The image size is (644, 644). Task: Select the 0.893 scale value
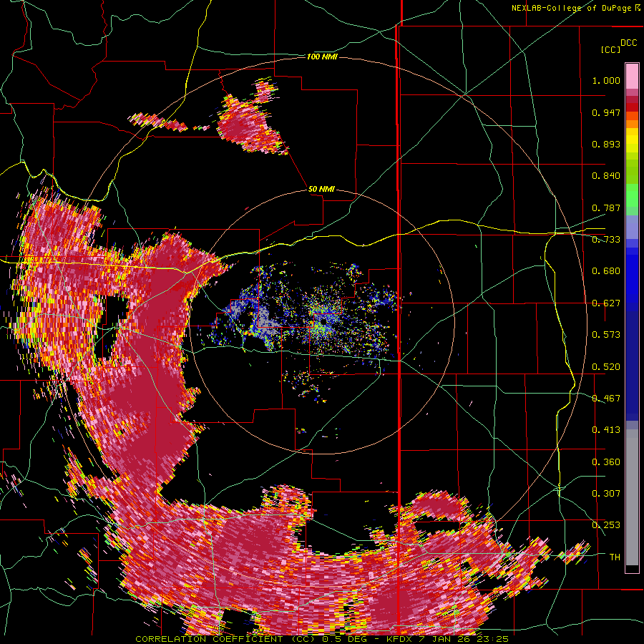(606, 144)
